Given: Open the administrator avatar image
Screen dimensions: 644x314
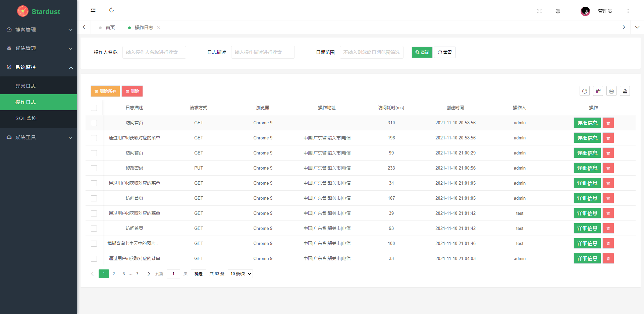Looking at the screenshot, I should coord(585,11).
